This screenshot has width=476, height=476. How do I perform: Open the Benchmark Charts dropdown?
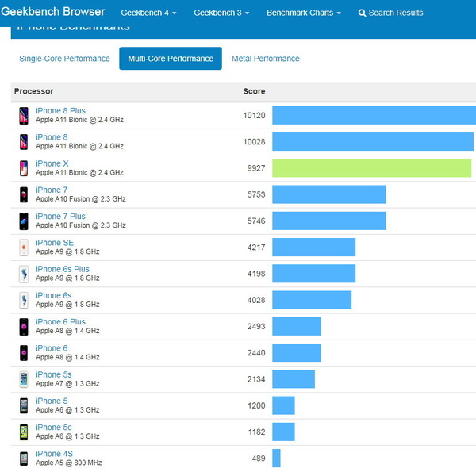[303, 13]
